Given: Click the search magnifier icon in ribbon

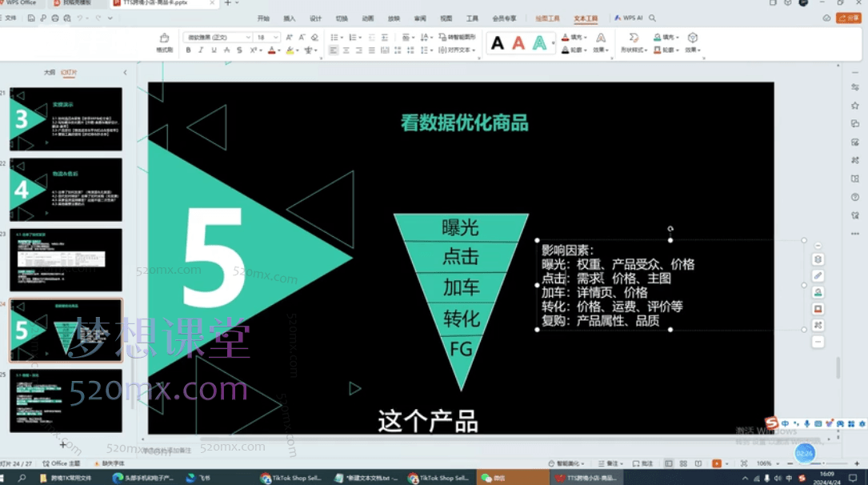Looking at the screenshot, I should pos(652,18).
